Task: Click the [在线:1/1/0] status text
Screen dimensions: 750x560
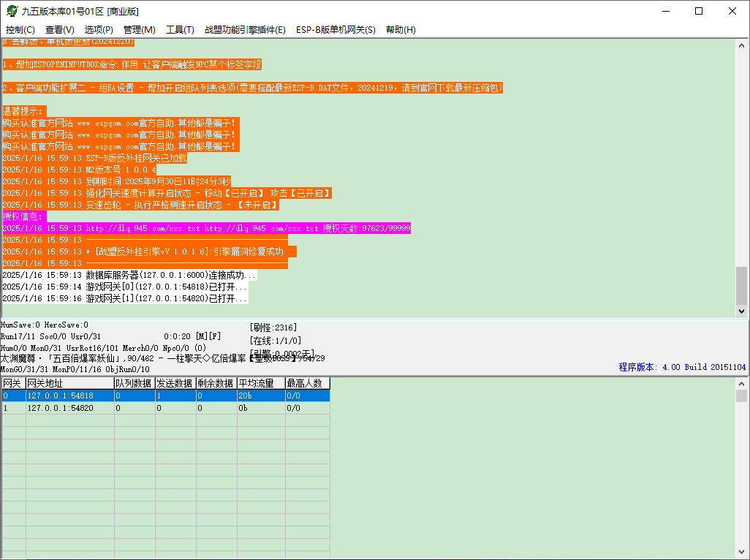Action: tap(275, 341)
